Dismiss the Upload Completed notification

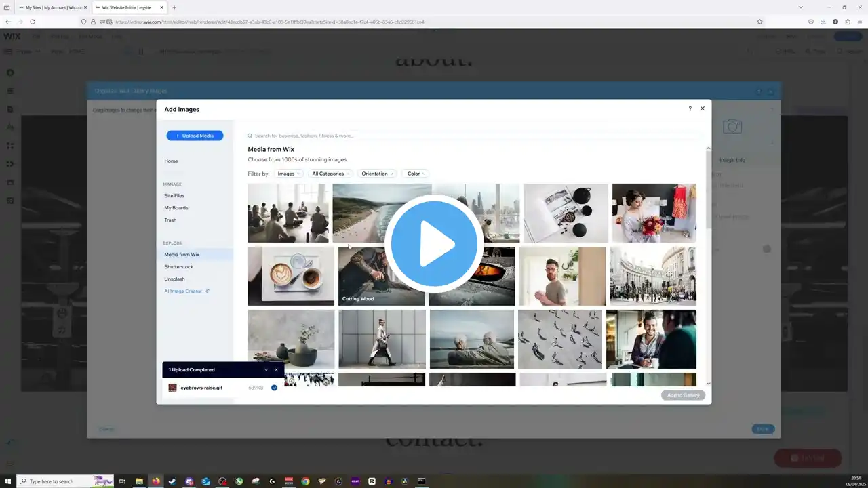(x=276, y=370)
